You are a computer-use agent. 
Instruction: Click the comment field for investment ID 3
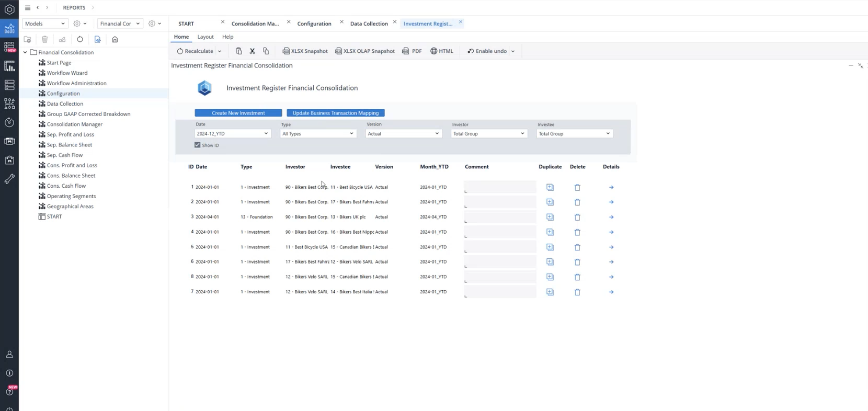tap(499, 217)
